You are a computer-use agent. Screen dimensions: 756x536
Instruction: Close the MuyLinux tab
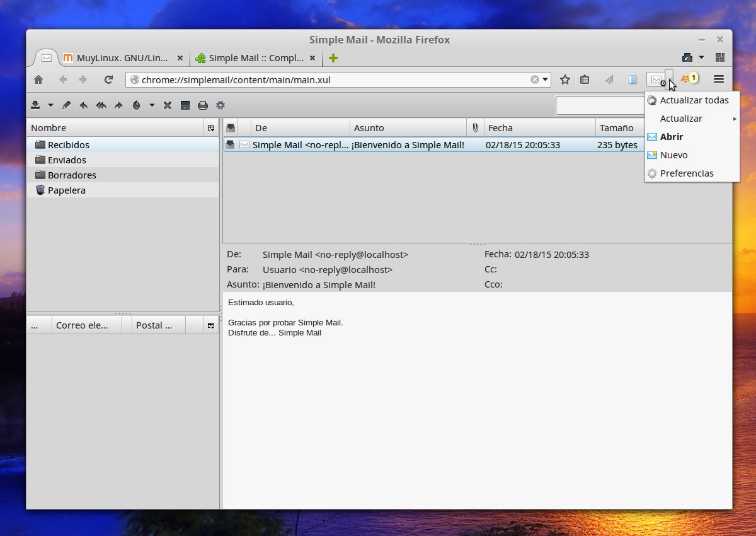tap(180, 58)
